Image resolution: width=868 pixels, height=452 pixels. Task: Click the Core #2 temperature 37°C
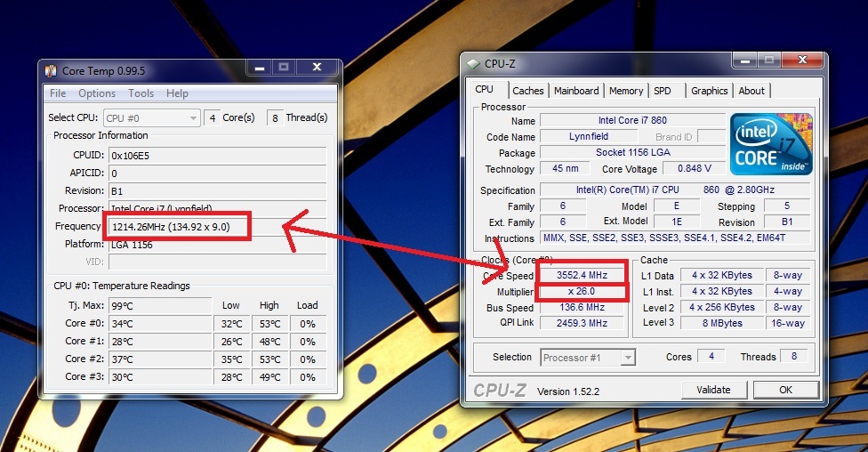point(160,359)
